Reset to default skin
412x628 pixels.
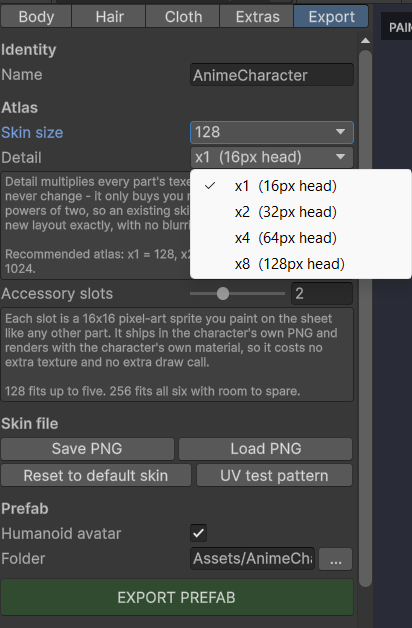pos(96,475)
